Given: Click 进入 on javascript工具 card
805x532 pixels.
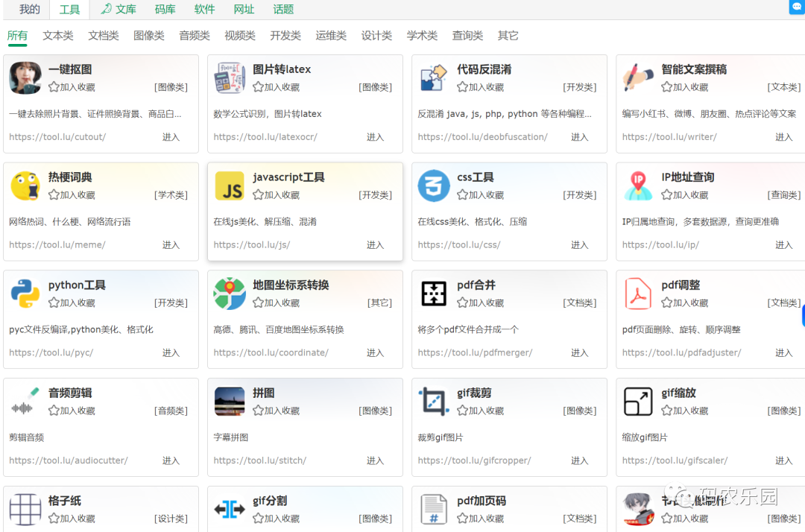Looking at the screenshot, I should 375,244.
